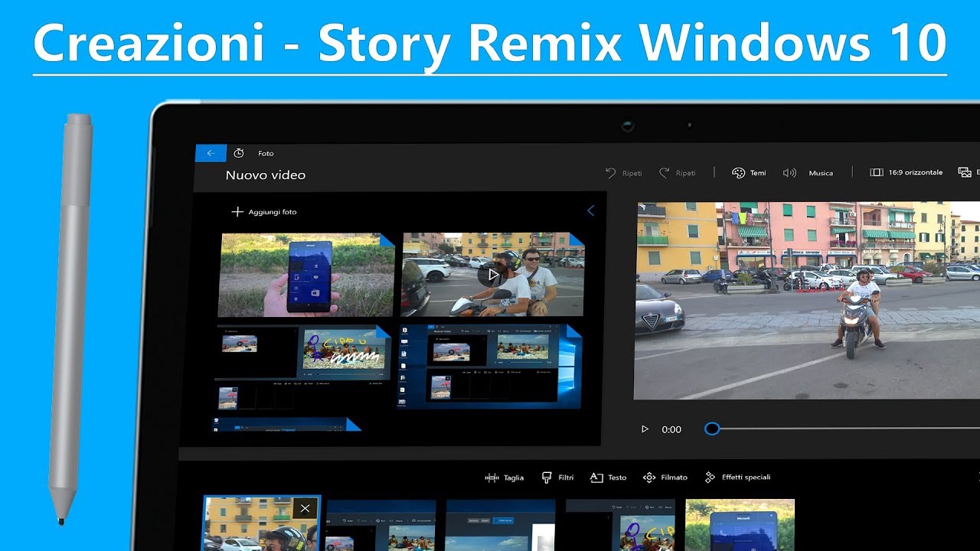
Task: Open the stopwatch history icon
Action: 239,153
